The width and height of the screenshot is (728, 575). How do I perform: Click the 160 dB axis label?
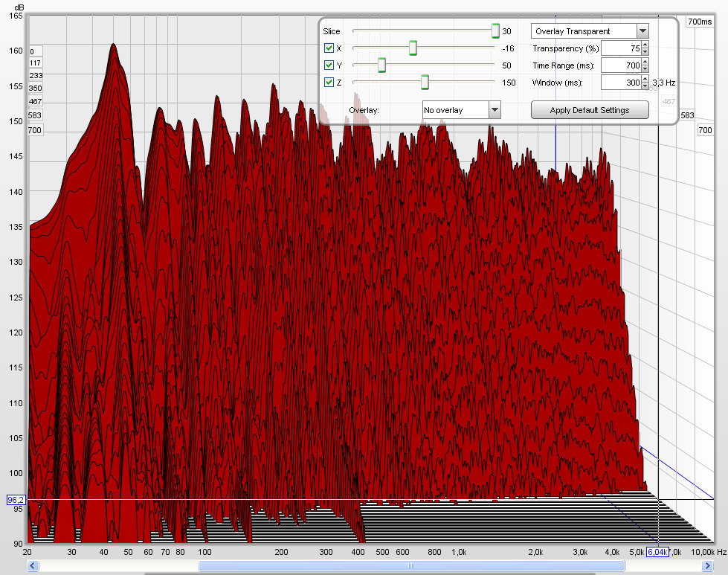[x=16, y=51]
